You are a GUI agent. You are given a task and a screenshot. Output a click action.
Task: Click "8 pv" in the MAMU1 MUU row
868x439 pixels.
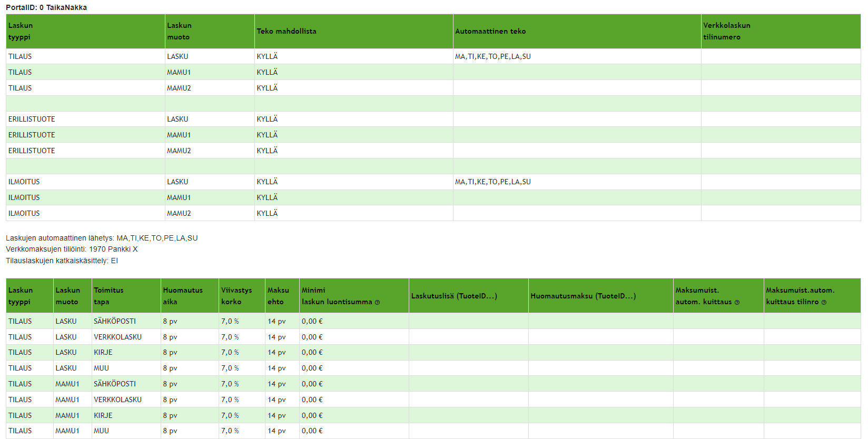170,431
